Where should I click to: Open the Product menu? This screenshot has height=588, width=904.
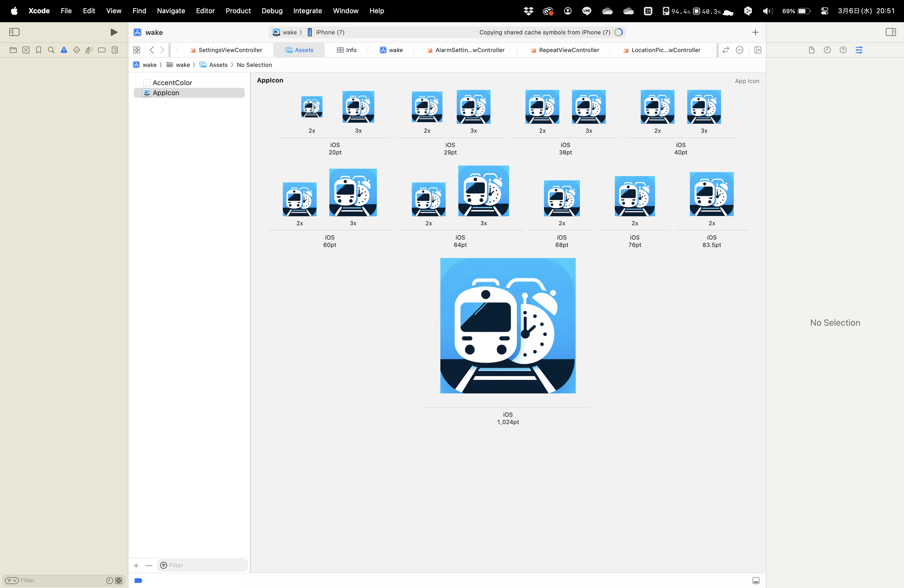tap(238, 11)
